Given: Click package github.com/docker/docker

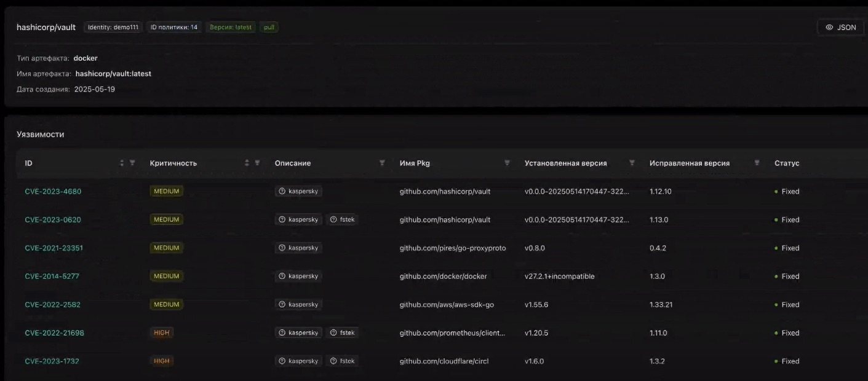Looking at the screenshot, I should [443, 276].
